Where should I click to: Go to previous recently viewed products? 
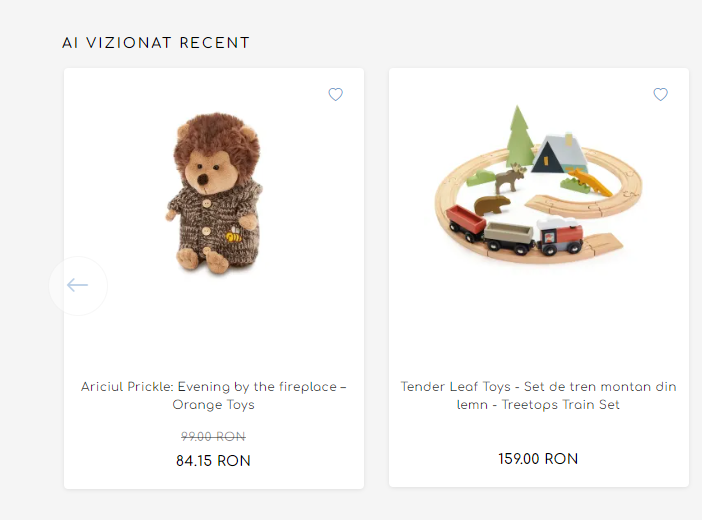78,286
